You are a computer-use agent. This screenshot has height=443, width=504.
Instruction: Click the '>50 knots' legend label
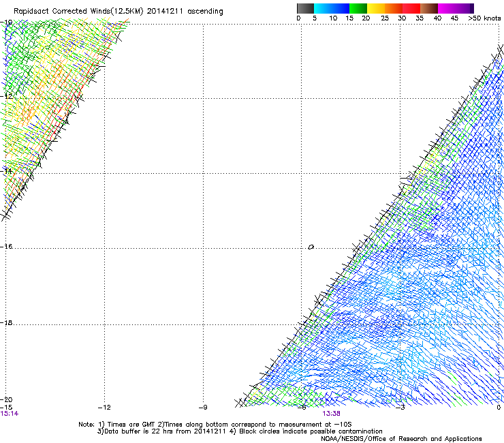484,18
